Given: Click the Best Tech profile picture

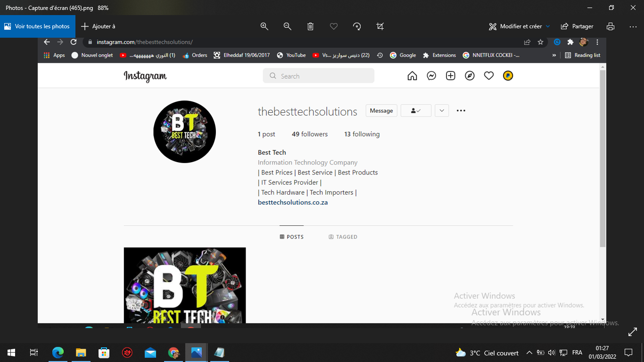Looking at the screenshot, I should [185, 132].
